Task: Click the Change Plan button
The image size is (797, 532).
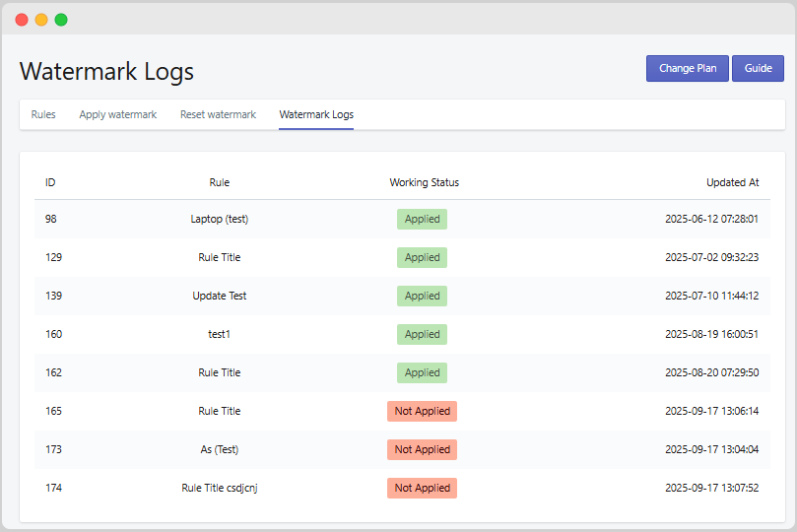Action: (688, 69)
